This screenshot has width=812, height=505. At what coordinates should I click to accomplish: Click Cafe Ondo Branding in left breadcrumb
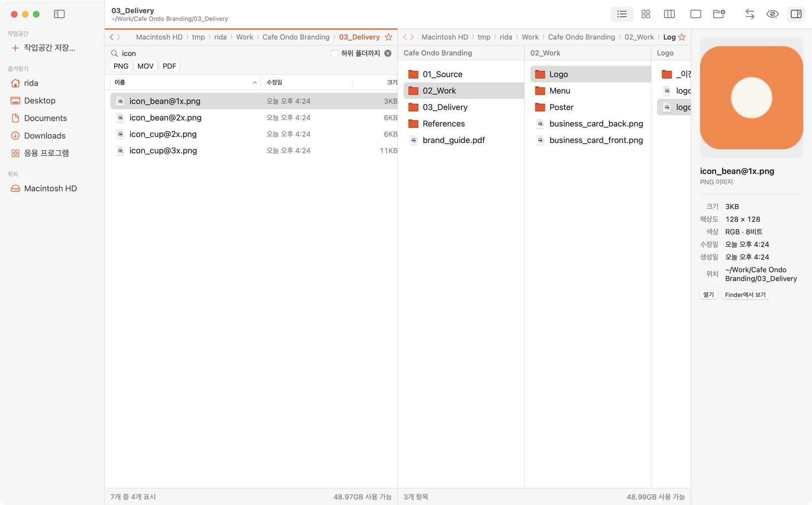pyautogui.click(x=296, y=37)
